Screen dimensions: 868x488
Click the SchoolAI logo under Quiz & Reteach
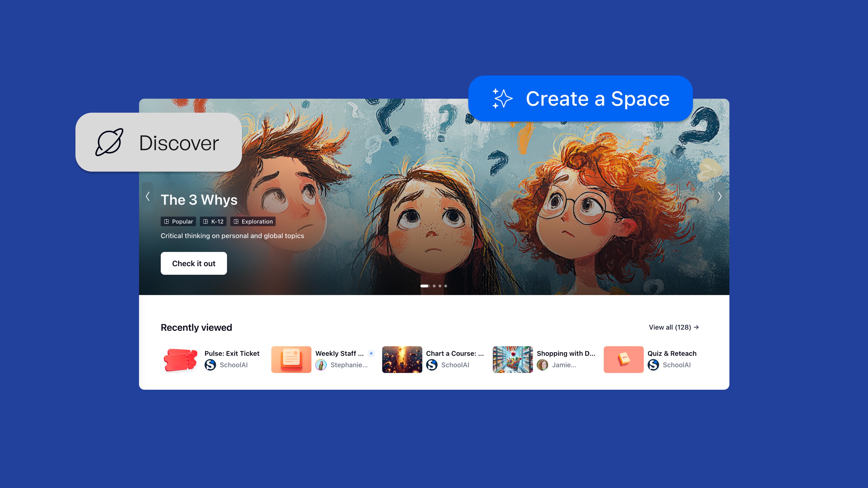(653, 365)
